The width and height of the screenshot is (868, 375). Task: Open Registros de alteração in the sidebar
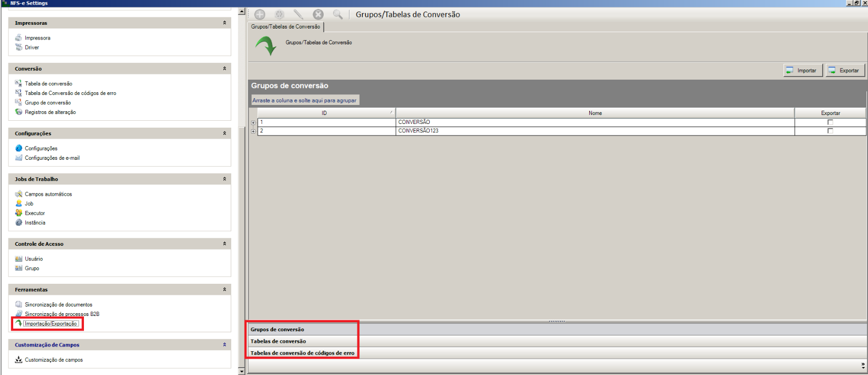(x=50, y=112)
